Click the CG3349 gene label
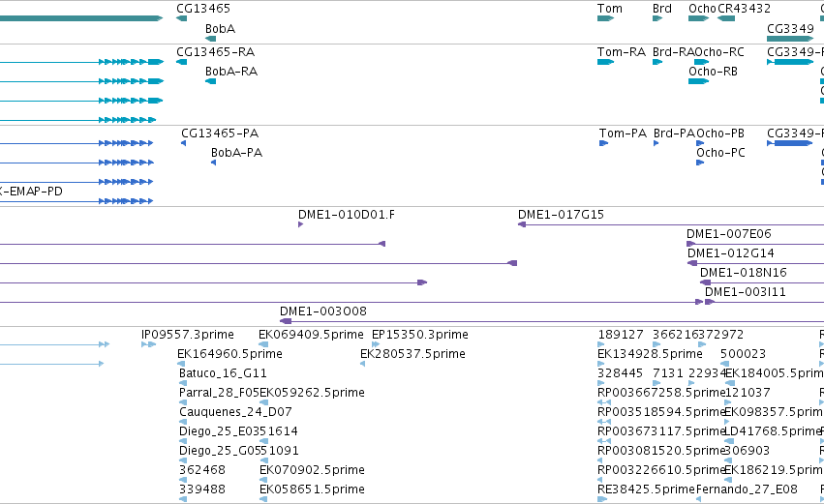 pos(790,29)
